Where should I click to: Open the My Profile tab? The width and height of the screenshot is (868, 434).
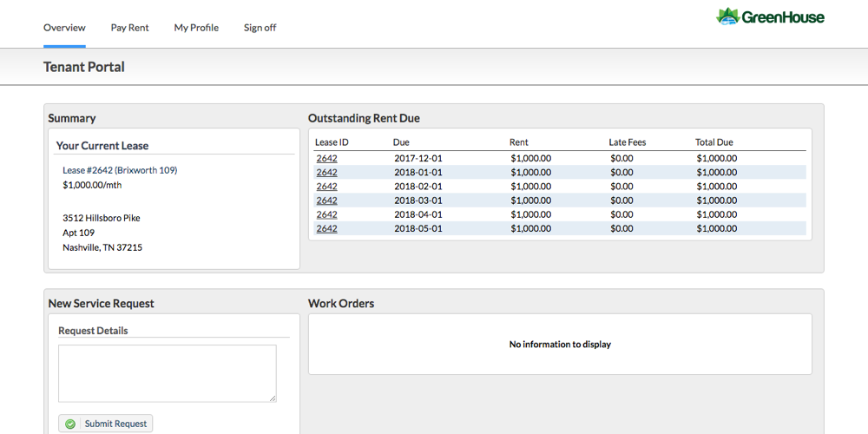click(x=196, y=28)
